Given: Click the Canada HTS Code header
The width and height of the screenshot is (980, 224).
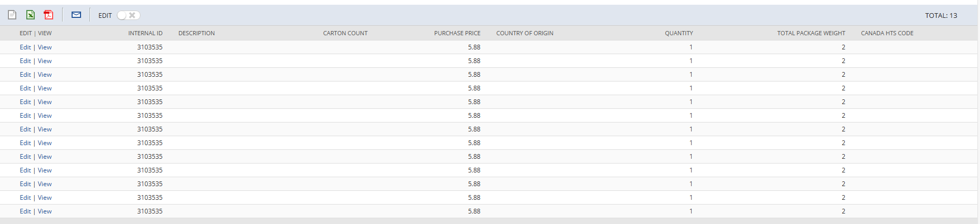Looking at the screenshot, I should (887, 33).
